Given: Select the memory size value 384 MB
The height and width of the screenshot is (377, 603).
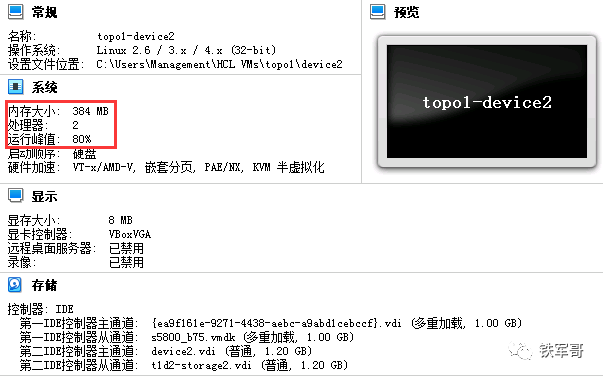Looking at the screenshot, I should (91, 111).
